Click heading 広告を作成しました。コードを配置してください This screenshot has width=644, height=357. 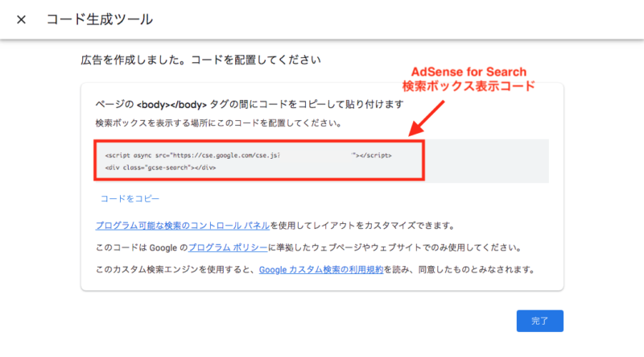200,60
